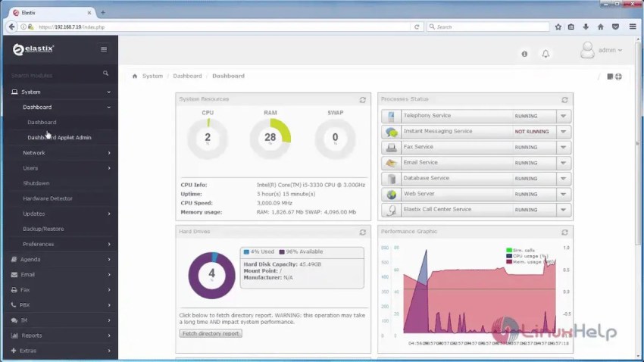644x362 pixels.
Task: Click the CPU usage gauge
Action: [x=208, y=139]
